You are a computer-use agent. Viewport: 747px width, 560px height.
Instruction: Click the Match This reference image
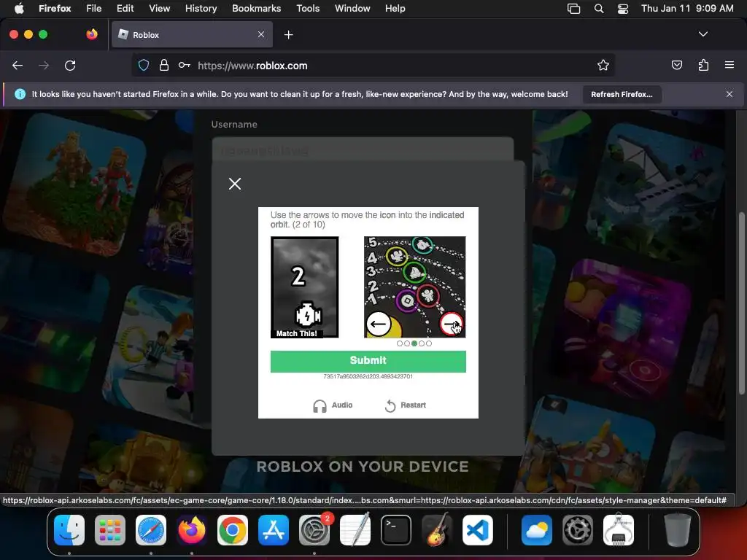coord(304,287)
